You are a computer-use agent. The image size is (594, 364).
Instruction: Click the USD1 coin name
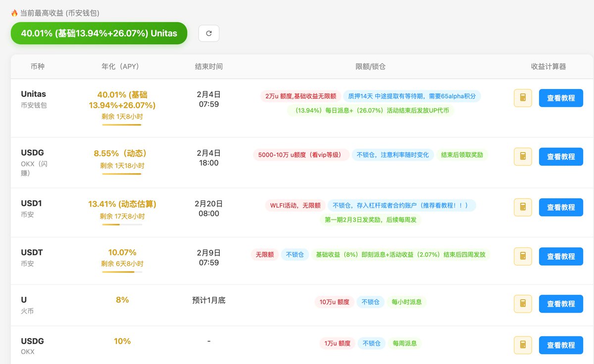click(x=32, y=204)
